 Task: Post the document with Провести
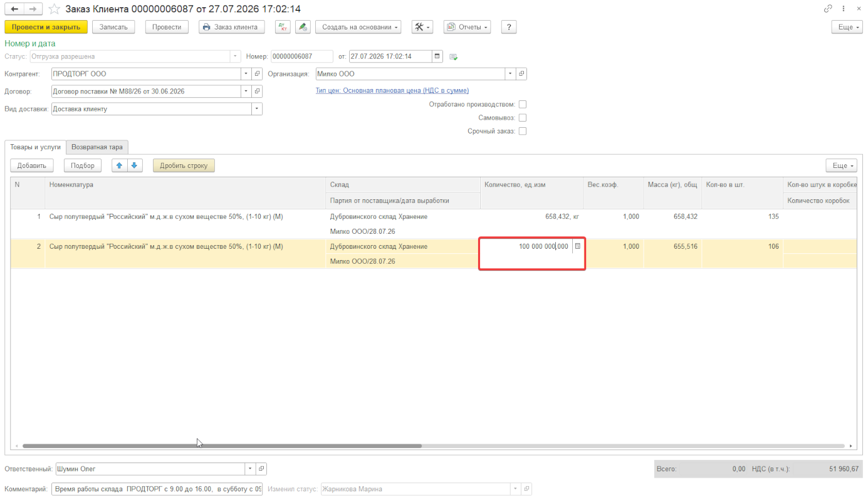click(167, 27)
